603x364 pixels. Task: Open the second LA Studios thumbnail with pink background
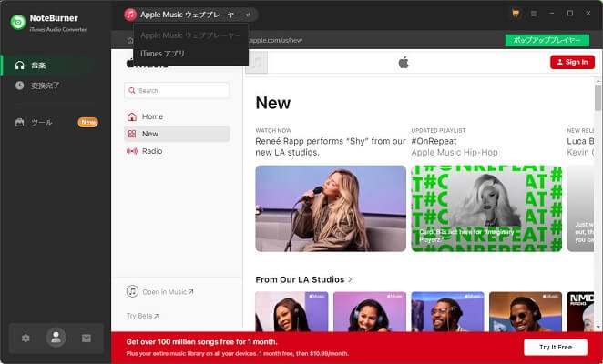coord(370,311)
